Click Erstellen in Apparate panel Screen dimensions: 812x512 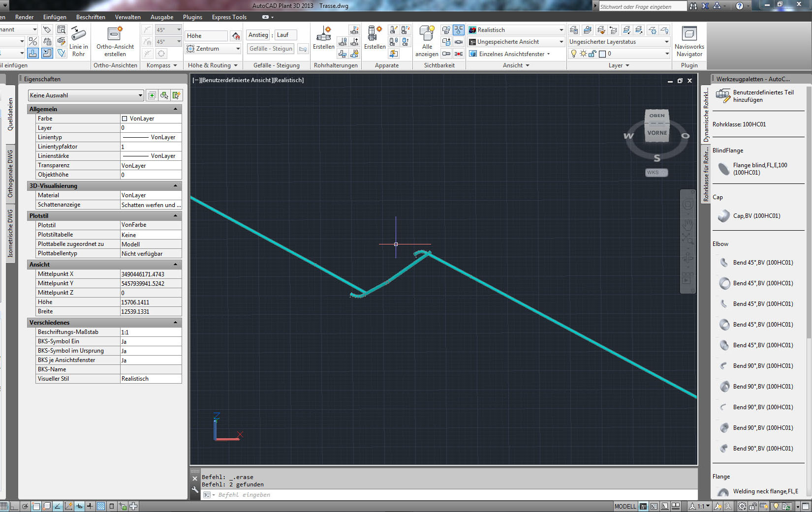(x=375, y=38)
